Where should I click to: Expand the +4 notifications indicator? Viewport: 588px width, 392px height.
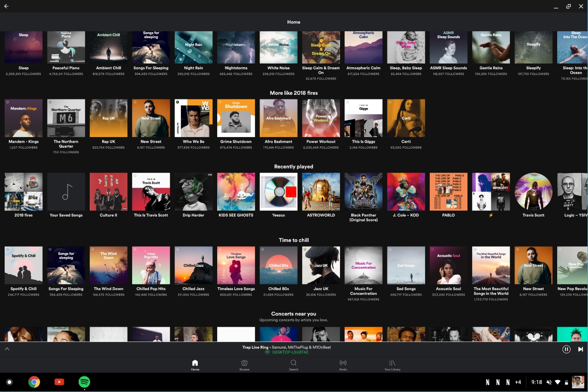click(518, 382)
